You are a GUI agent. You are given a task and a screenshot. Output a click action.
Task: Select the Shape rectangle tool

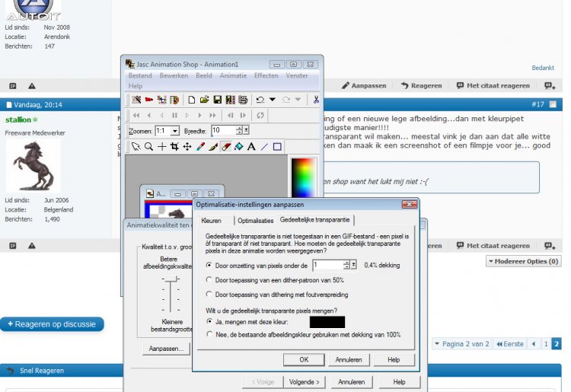tap(277, 147)
